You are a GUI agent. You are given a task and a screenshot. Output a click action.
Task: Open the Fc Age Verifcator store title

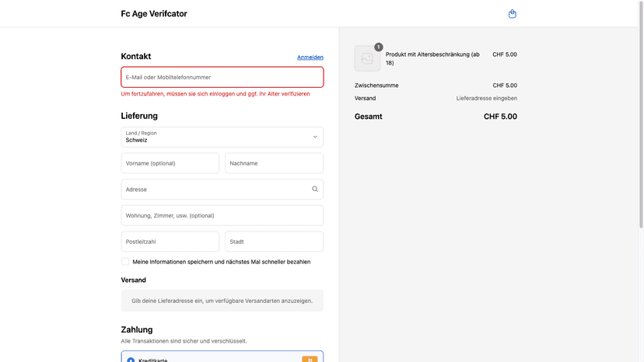pyautogui.click(x=154, y=13)
